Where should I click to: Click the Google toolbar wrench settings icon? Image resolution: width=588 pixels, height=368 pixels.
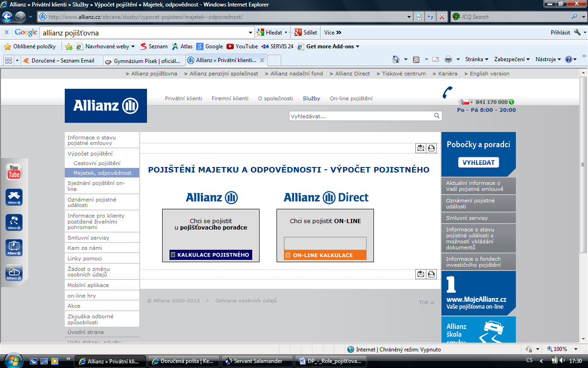pyautogui.click(x=577, y=33)
